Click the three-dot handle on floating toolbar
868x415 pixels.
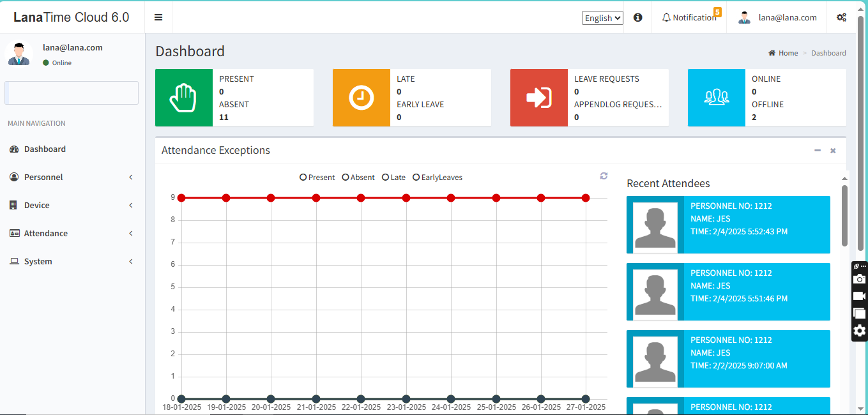click(x=864, y=266)
